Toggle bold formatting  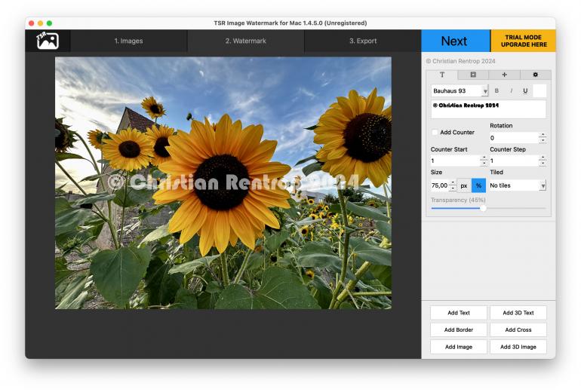pos(496,90)
